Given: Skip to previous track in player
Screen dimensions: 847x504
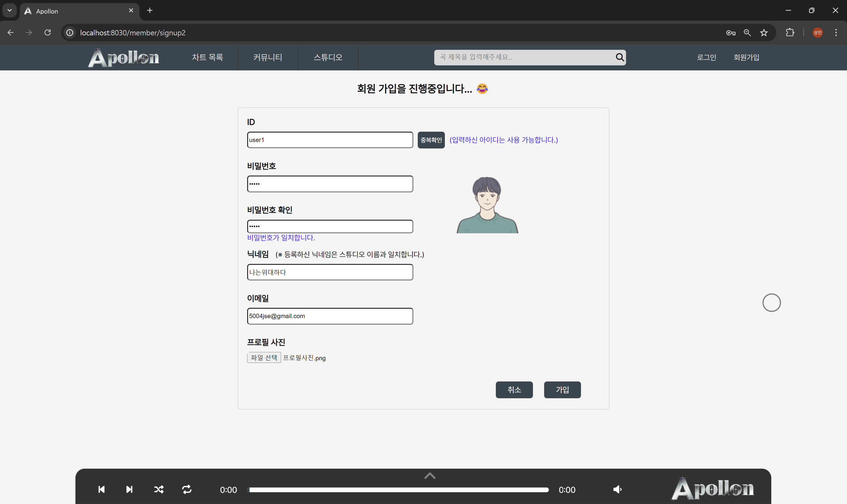Looking at the screenshot, I should (x=101, y=489).
